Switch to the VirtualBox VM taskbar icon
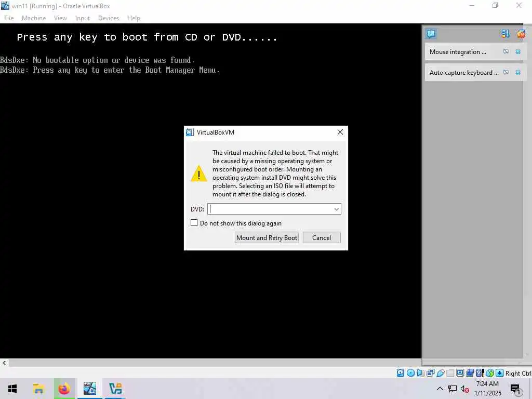Screen dimensions: 532x399 pos(89,389)
